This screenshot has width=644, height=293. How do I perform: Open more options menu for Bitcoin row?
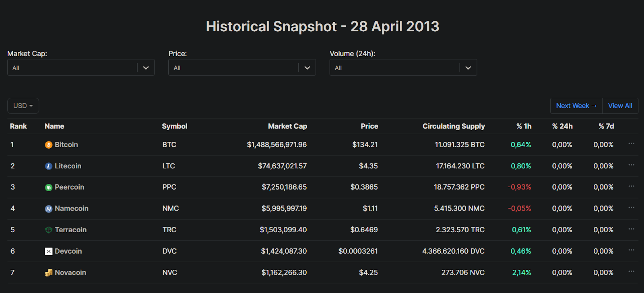point(631,143)
